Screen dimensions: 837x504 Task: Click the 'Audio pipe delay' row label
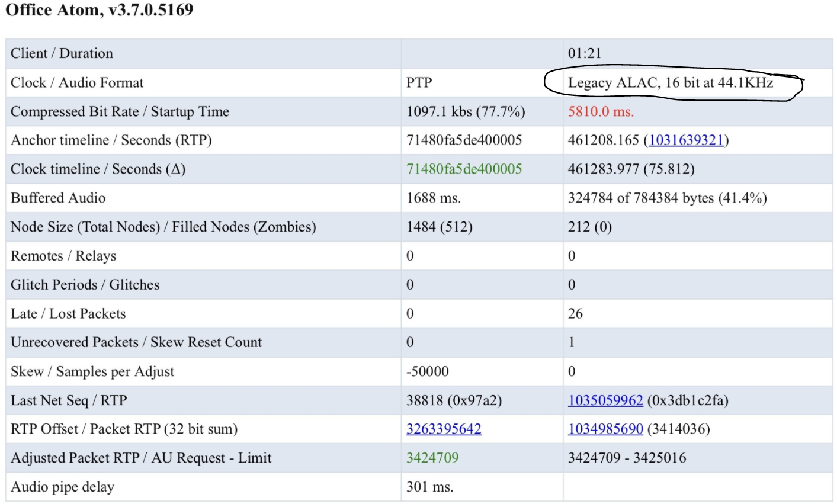62,487
